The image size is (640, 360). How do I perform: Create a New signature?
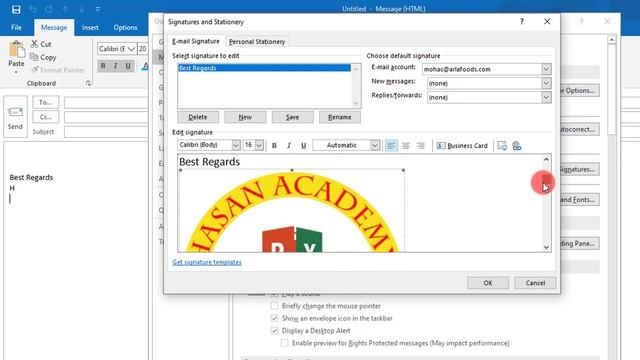pos(245,117)
